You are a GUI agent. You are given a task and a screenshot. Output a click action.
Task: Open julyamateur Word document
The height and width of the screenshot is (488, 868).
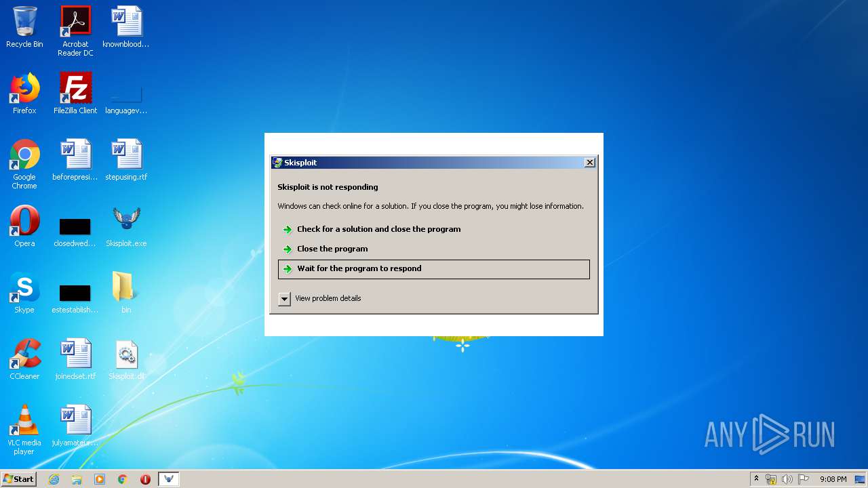point(75,426)
